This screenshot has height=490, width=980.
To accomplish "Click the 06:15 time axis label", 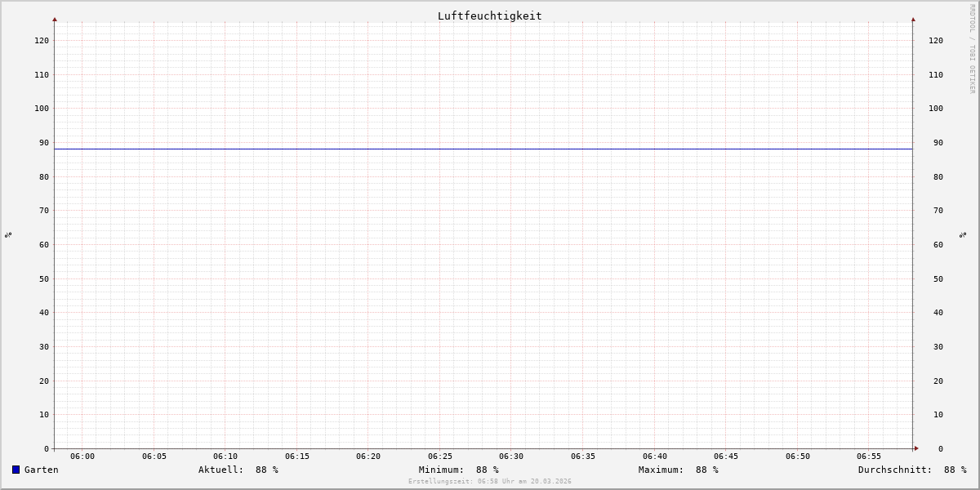I will pos(297,457).
